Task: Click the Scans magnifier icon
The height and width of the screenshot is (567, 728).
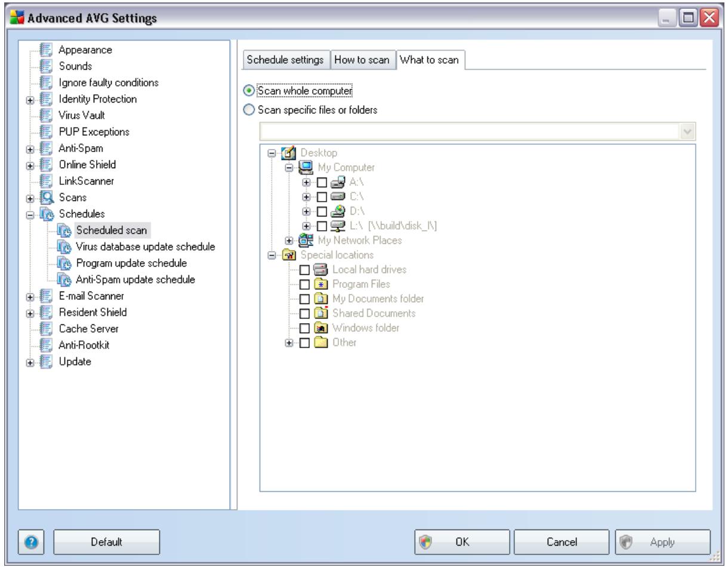Action: coord(48,197)
